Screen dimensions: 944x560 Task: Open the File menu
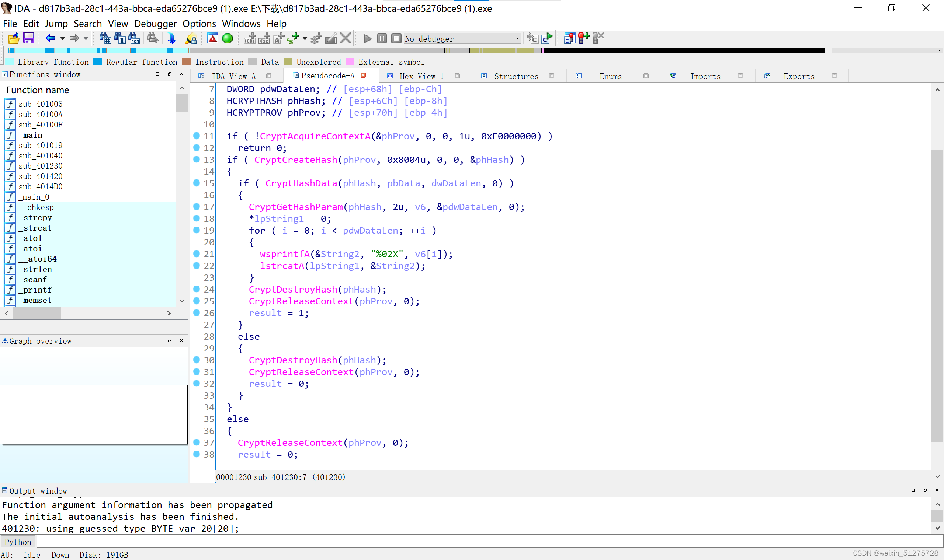point(10,24)
